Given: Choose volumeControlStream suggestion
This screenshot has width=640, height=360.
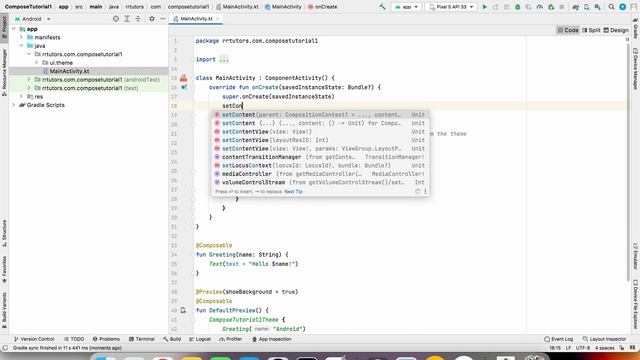Looking at the screenshot, I should (x=320, y=182).
